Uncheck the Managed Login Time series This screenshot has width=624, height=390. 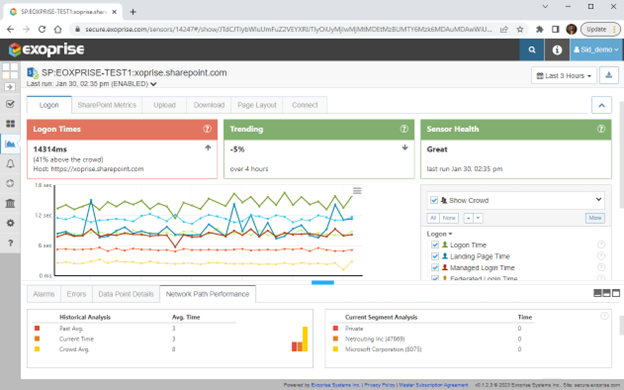[x=435, y=267]
